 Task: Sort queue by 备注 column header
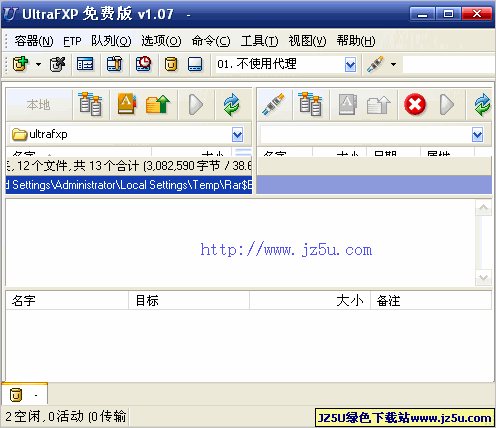tap(431, 301)
